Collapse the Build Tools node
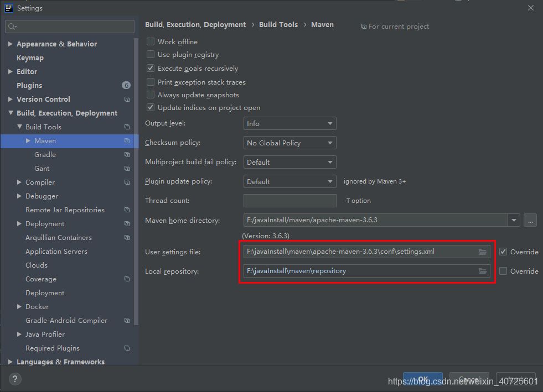This screenshot has height=392, width=543. click(20, 127)
